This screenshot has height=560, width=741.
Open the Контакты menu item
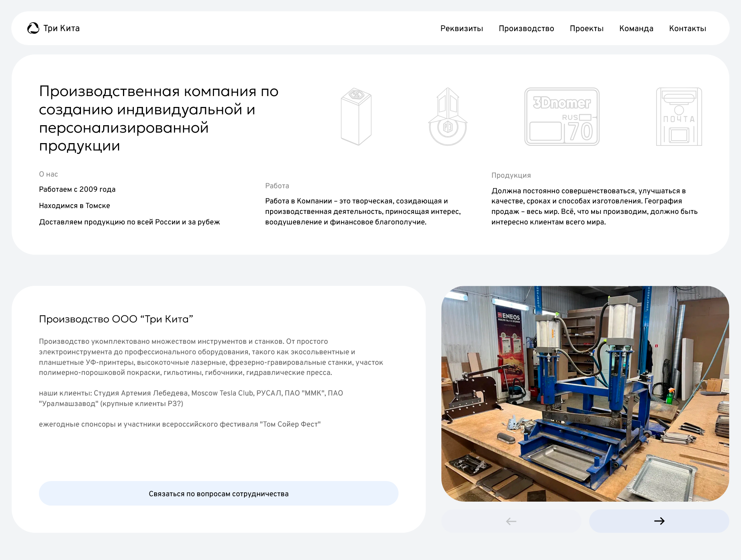(x=687, y=28)
